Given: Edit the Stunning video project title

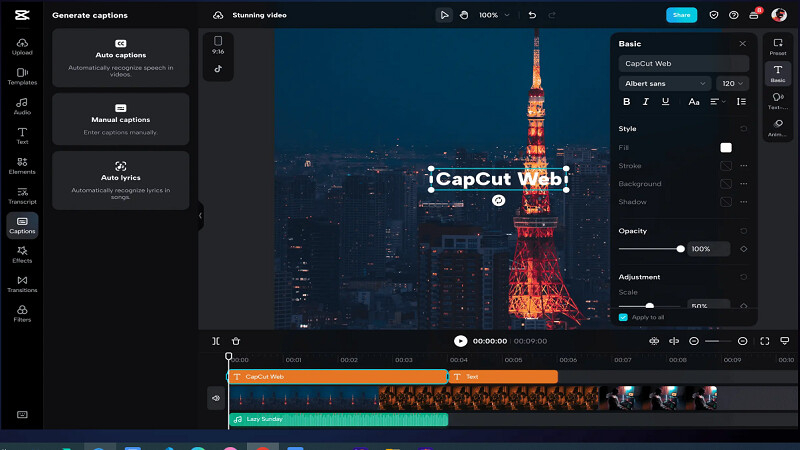Looking at the screenshot, I should [x=259, y=15].
